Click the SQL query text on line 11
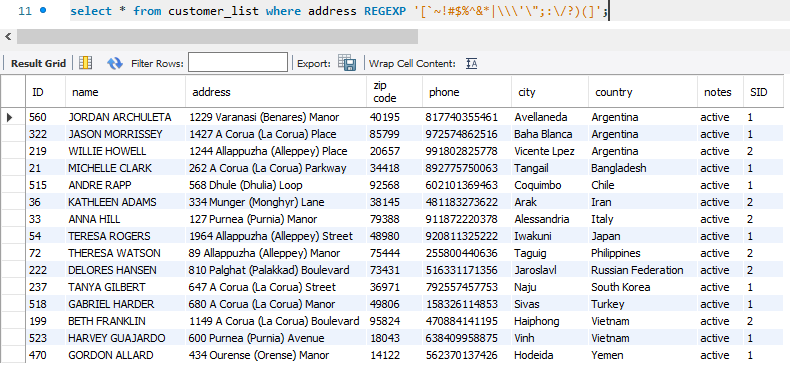Viewport: 790px width, 372px height. (339, 11)
